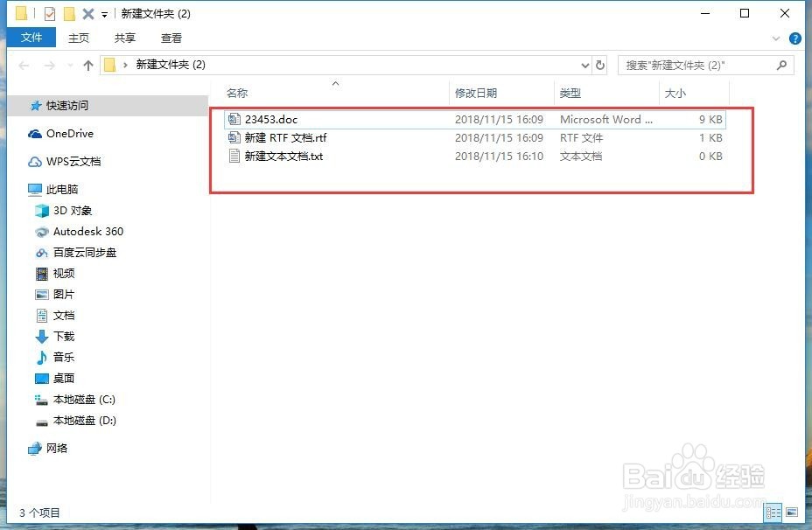Open the 3D 对象 folder
812x530 pixels.
[73, 211]
